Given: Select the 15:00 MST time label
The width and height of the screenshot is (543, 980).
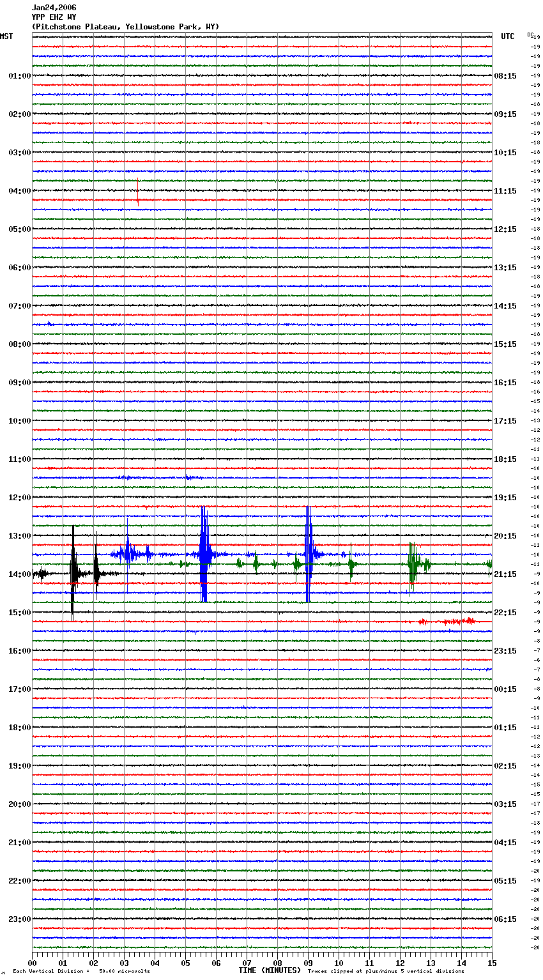Looking at the screenshot, I should pyautogui.click(x=19, y=613).
